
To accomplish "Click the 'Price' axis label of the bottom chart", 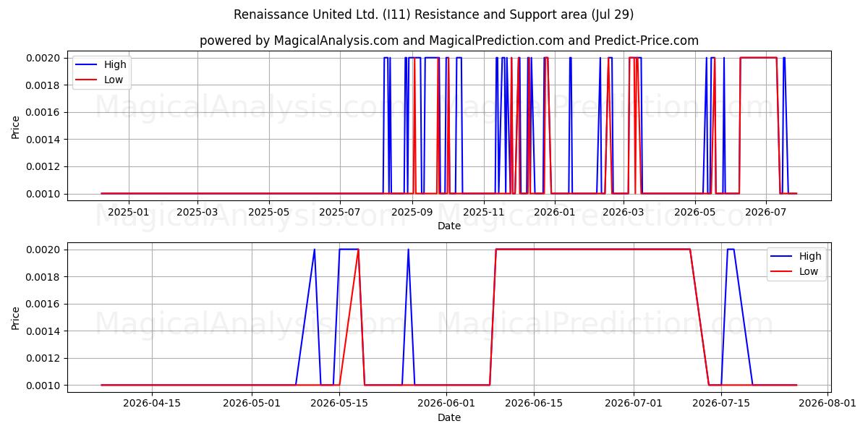I will 16,318.
